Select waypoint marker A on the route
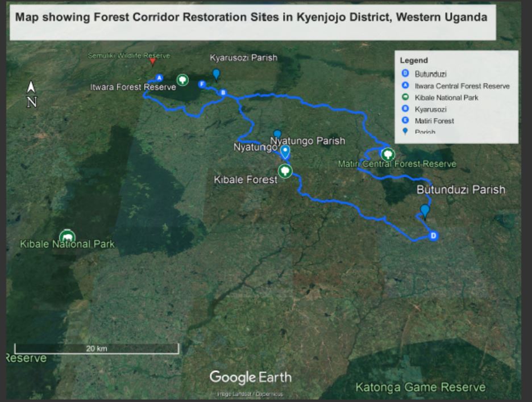 (159, 77)
